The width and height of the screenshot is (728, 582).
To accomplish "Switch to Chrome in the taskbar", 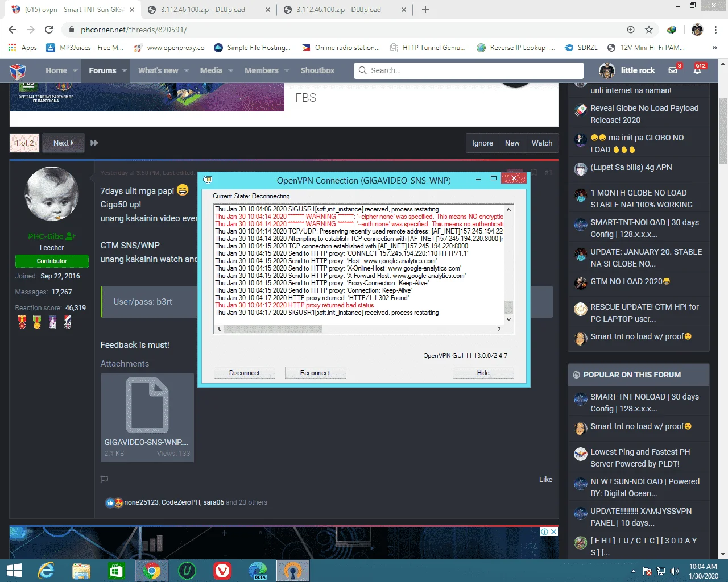I will tap(152, 571).
